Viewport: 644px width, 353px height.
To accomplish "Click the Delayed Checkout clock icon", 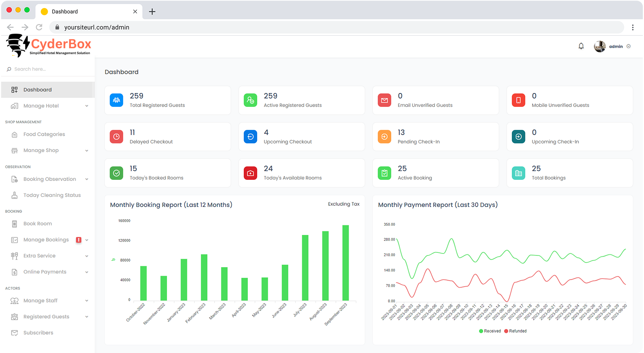I will coord(116,137).
